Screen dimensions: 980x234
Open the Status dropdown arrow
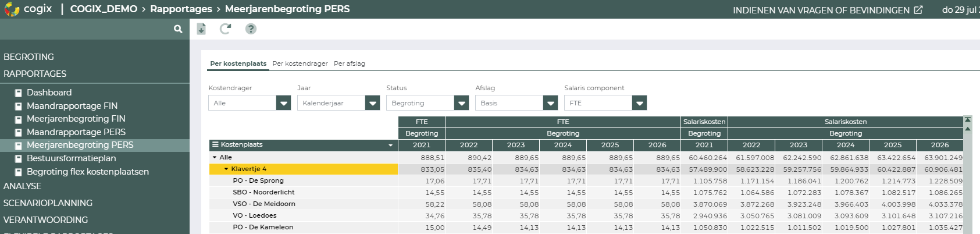tap(461, 103)
